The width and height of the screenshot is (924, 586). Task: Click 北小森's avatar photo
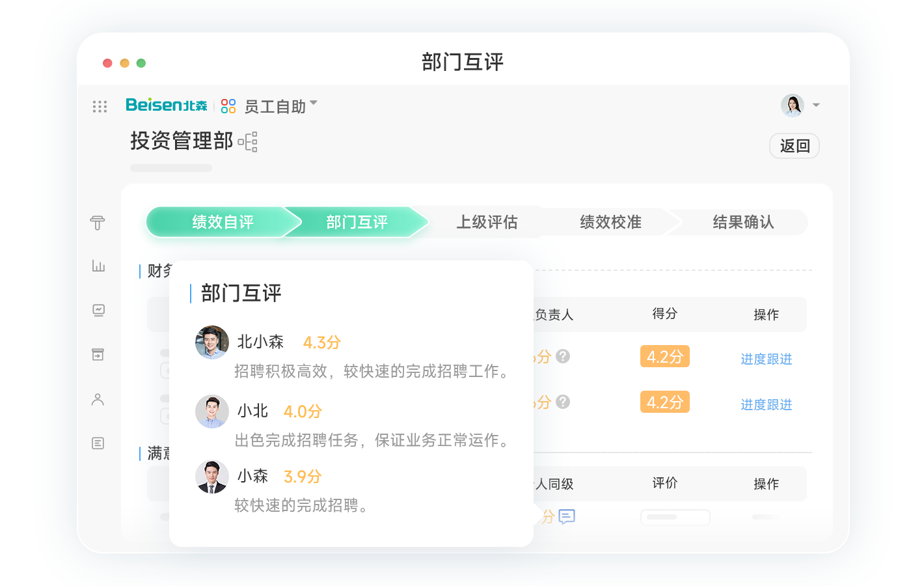coord(212,342)
